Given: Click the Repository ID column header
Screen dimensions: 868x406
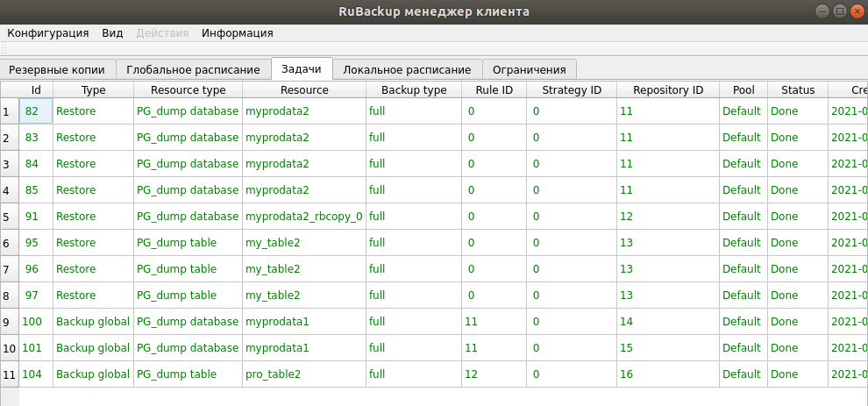Looking at the screenshot, I should click(x=668, y=89).
